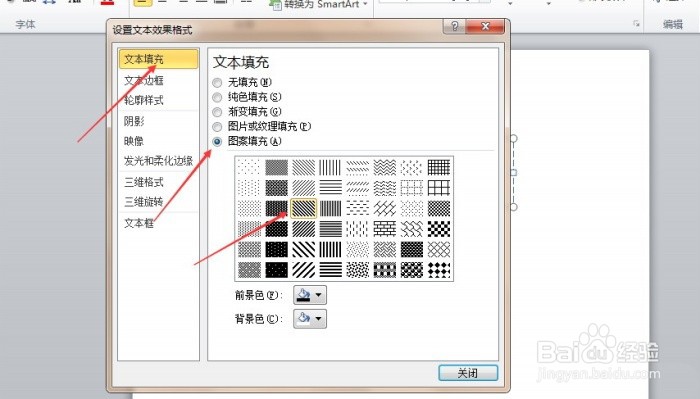Image resolution: width=700 pixels, height=399 pixels.
Task: Click the dialog help question mark button
Action: pos(454,27)
